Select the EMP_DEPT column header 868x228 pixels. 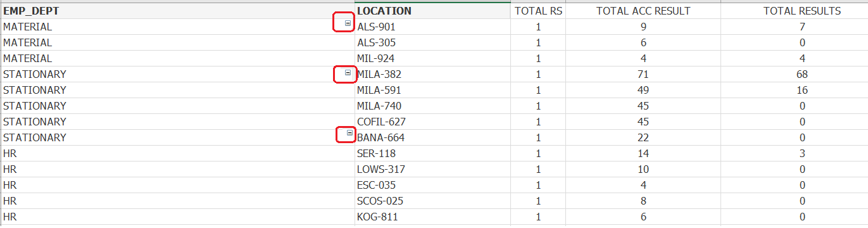point(177,11)
